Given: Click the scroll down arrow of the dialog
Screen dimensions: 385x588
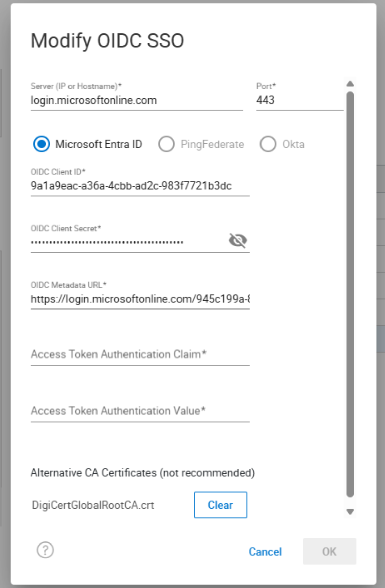Looking at the screenshot, I should pos(350,512).
